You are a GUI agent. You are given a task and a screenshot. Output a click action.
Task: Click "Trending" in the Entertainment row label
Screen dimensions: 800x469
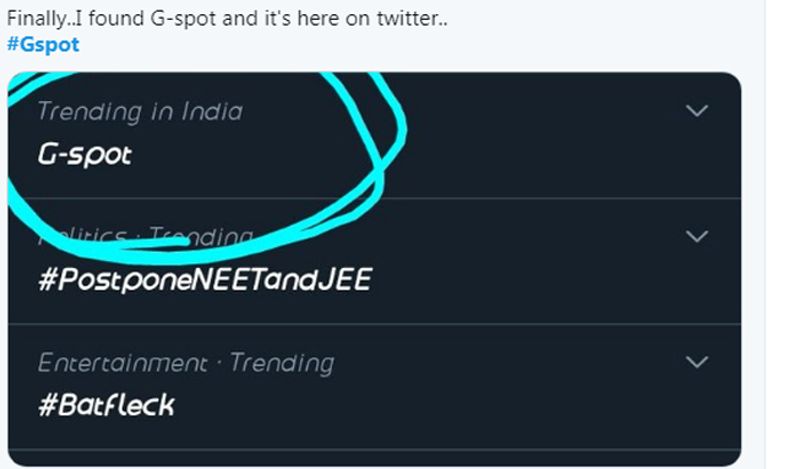[x=282, y=363]
